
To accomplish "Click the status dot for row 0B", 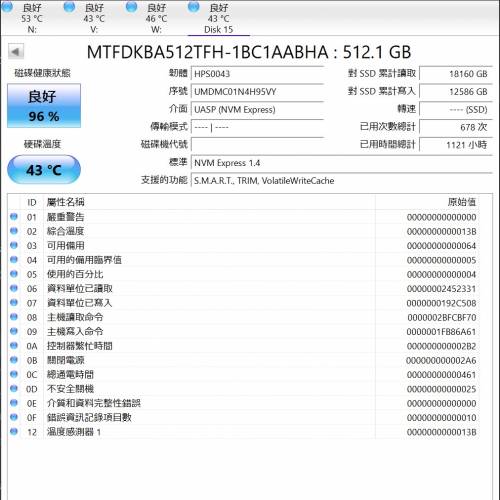I will pos(14,360).
